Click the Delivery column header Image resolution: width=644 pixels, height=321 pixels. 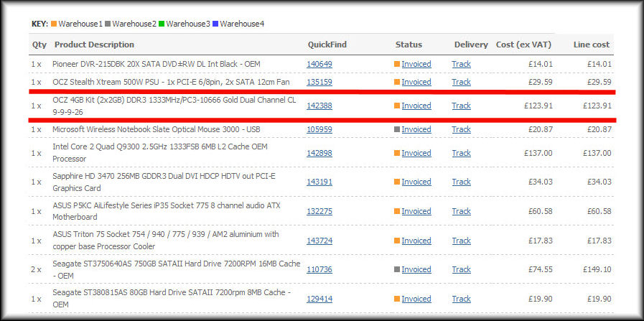click(471, 45)
